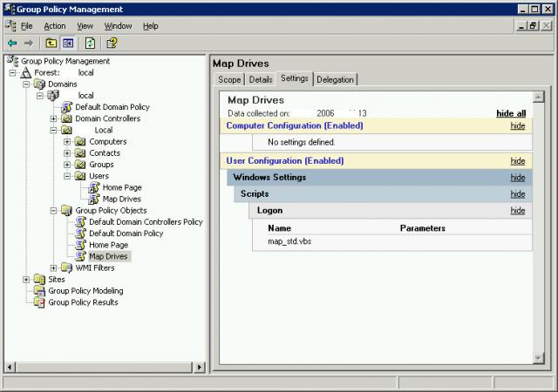Collapse the Domains node
This screenshot has width=558, height=392.
tap(26, 84)
